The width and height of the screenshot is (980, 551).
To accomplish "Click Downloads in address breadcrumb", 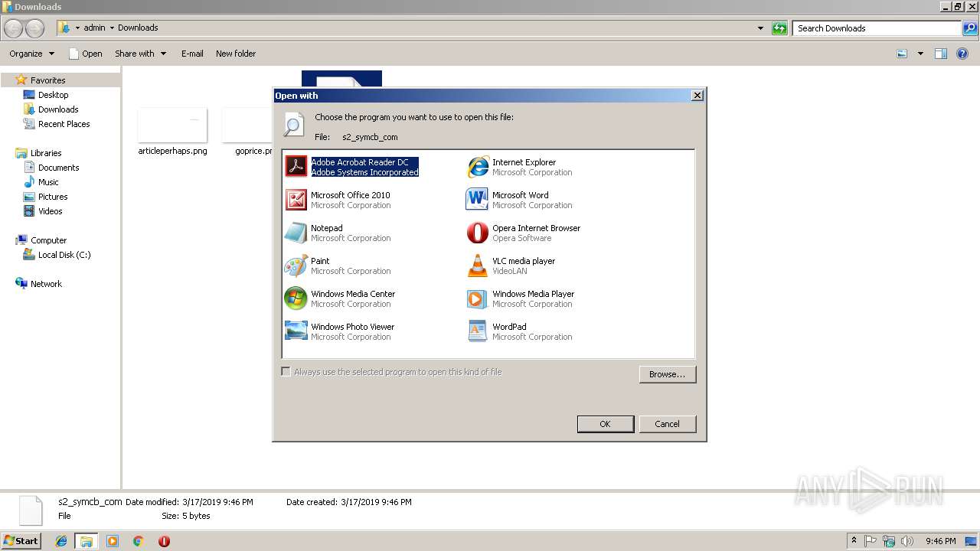I will (138, 28).
